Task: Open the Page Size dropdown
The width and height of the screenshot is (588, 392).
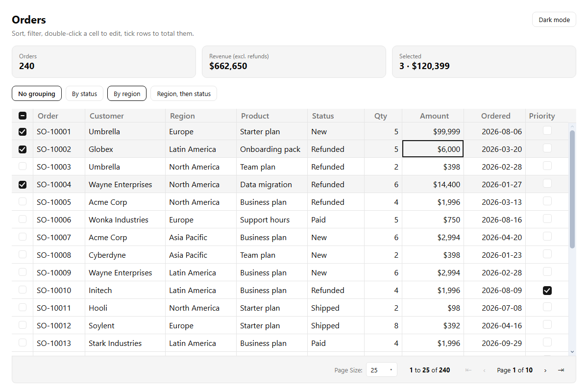Action: click(x=381, y=370)
